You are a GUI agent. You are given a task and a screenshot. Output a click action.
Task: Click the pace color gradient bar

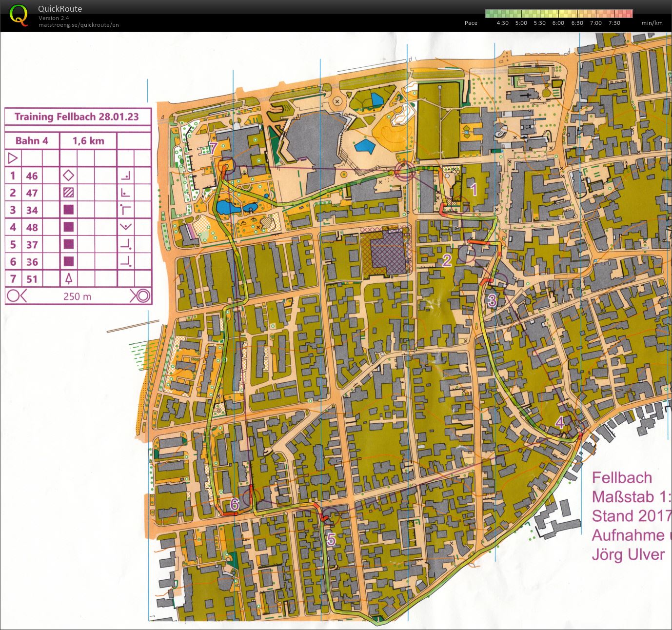coord(559,14)
